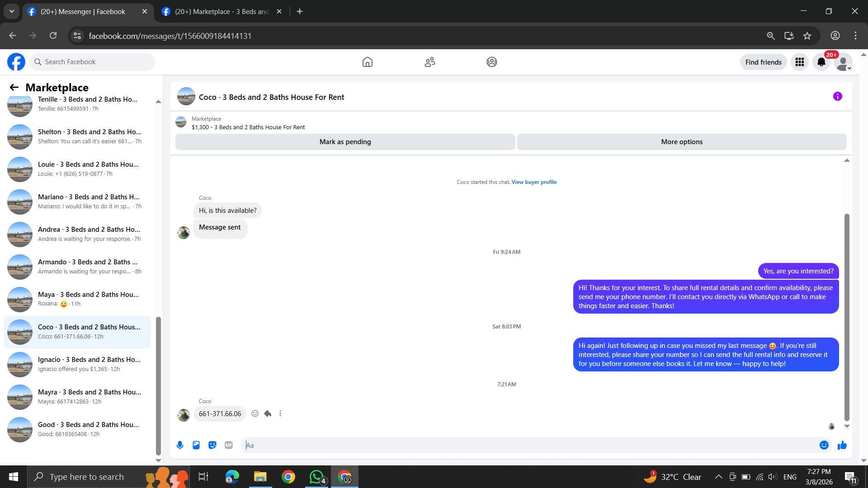Open the View buyer profile link
Screen dimensions: 868x488
(x=534, y=182)
